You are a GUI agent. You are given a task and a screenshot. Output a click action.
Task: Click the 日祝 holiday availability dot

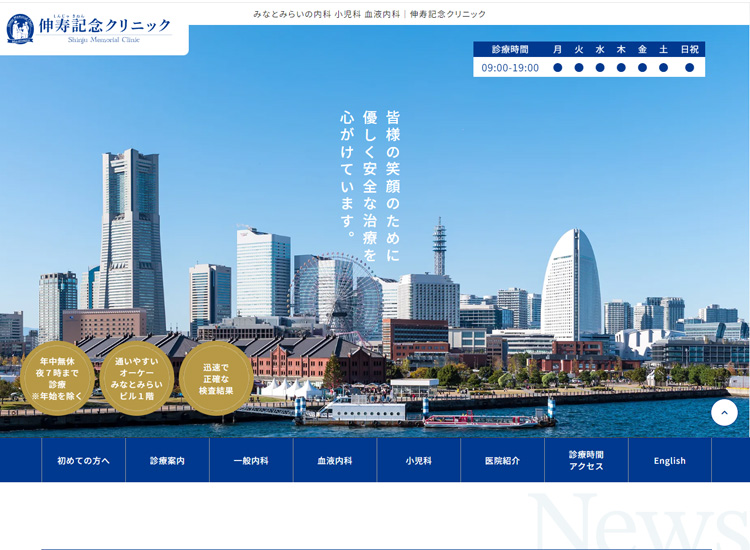tap(689, 68)
